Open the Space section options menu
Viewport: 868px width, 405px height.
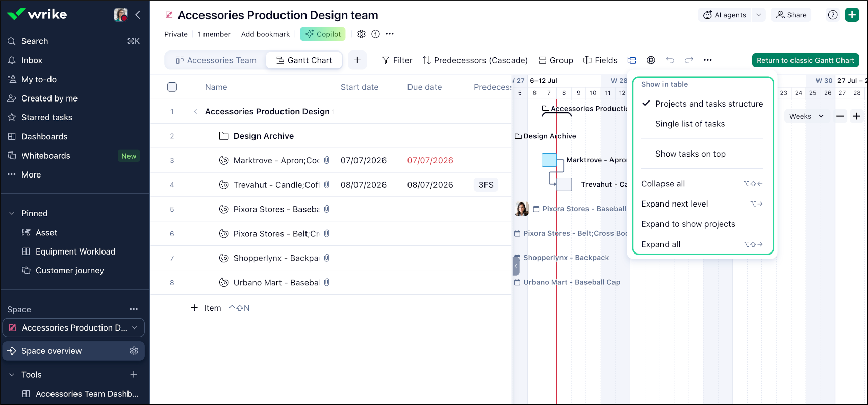tap(134, 309)
